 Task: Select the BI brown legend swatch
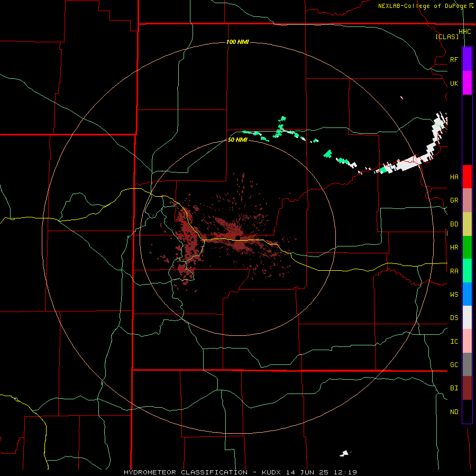point(467,388)
